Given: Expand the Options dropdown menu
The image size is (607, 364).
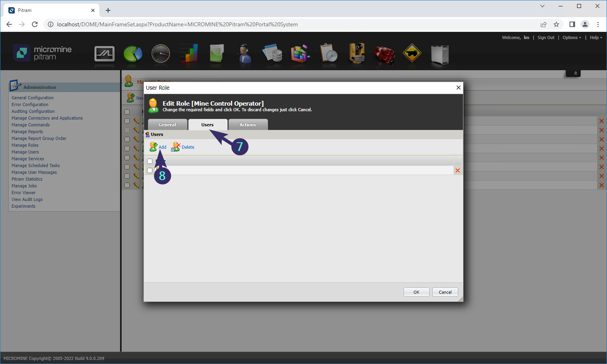Looking at the screenshot, I should [572, 37].
